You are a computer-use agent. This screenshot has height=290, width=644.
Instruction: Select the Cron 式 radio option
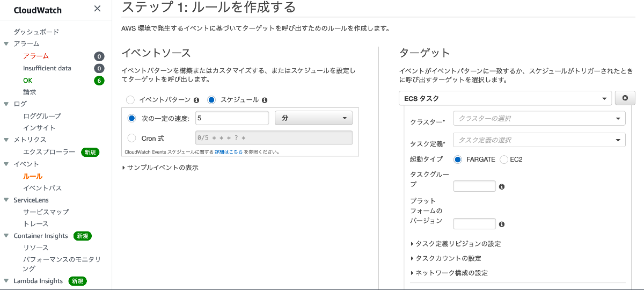click(x=132, y=138)
